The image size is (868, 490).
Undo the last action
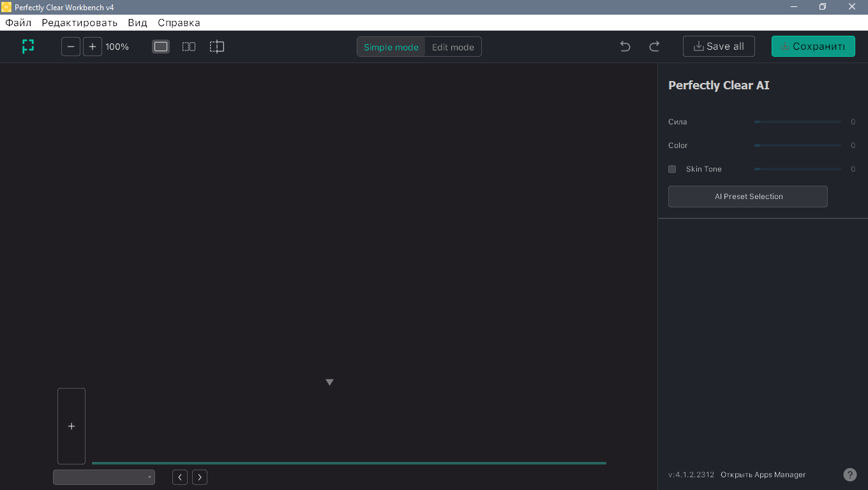click(625, 47)
